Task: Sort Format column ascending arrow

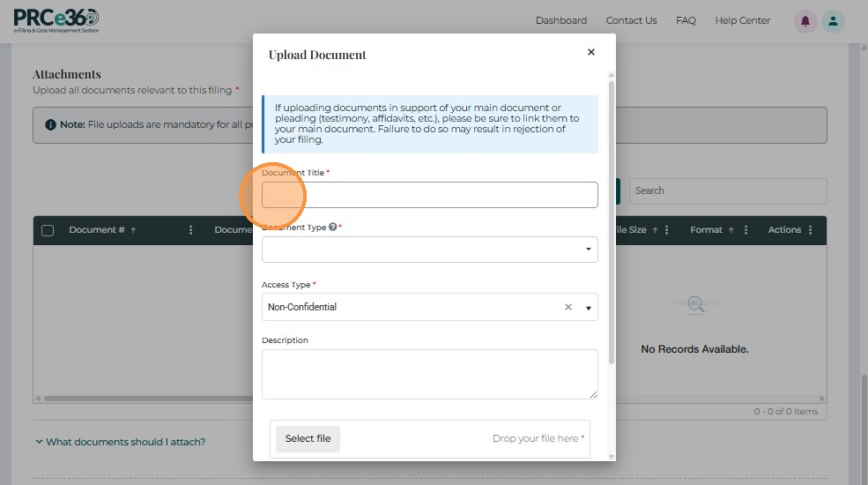Action: point(731,230)
